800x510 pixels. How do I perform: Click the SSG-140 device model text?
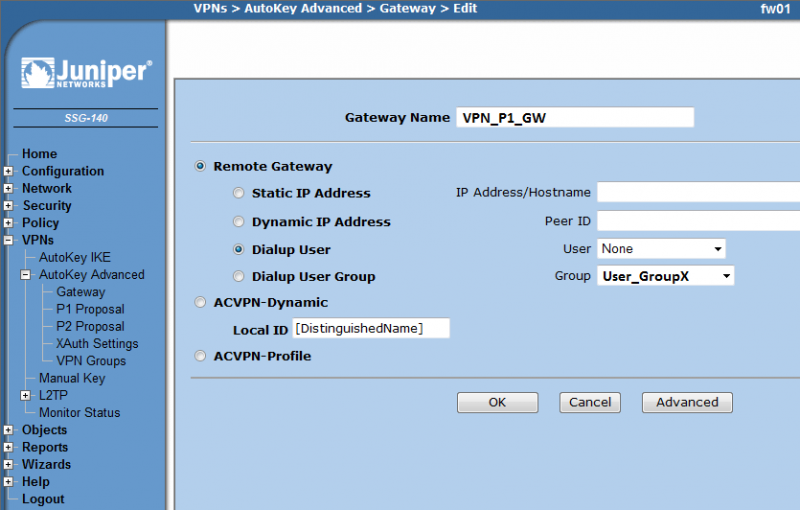(x=86, y=118)
